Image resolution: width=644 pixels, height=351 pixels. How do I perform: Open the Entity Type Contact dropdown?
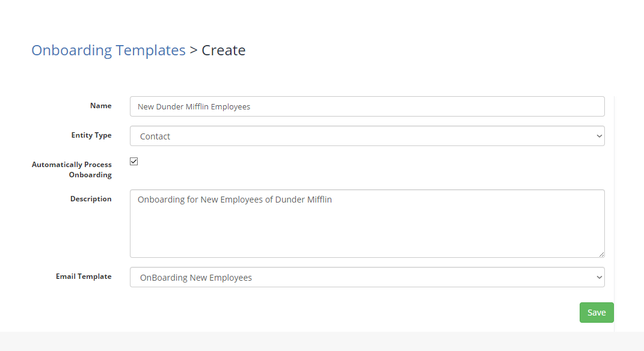tap(367, 136)
